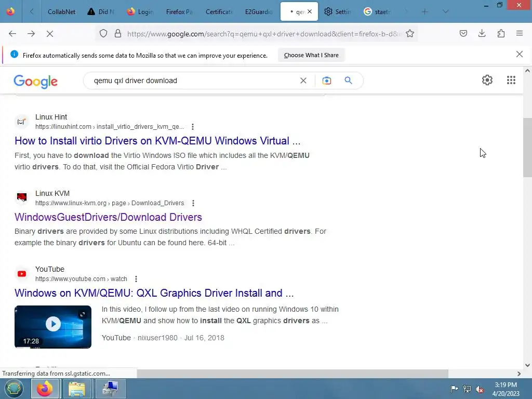Switch to the E2Guardian tab
Viewport: 532px width, 399px height.
coord(259,11)
